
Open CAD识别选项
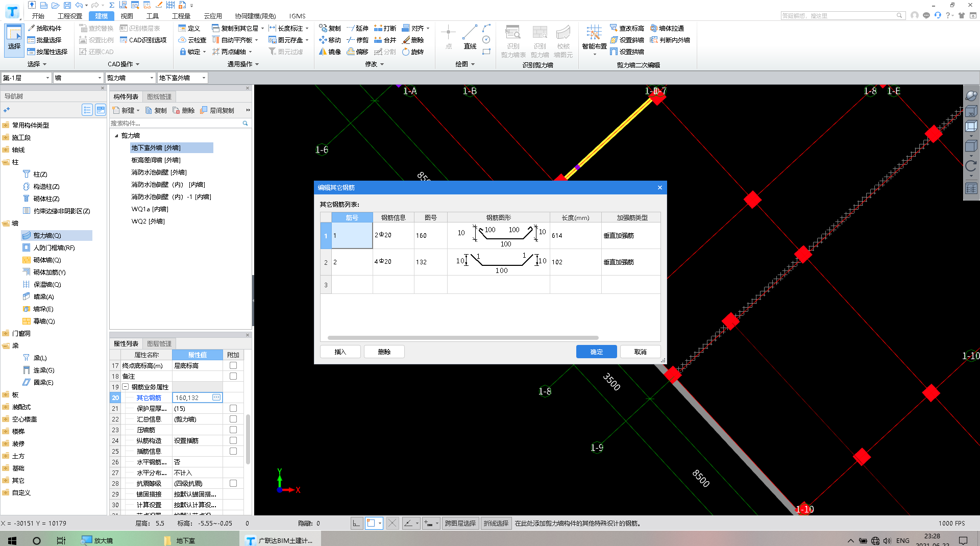click(143, 40)
